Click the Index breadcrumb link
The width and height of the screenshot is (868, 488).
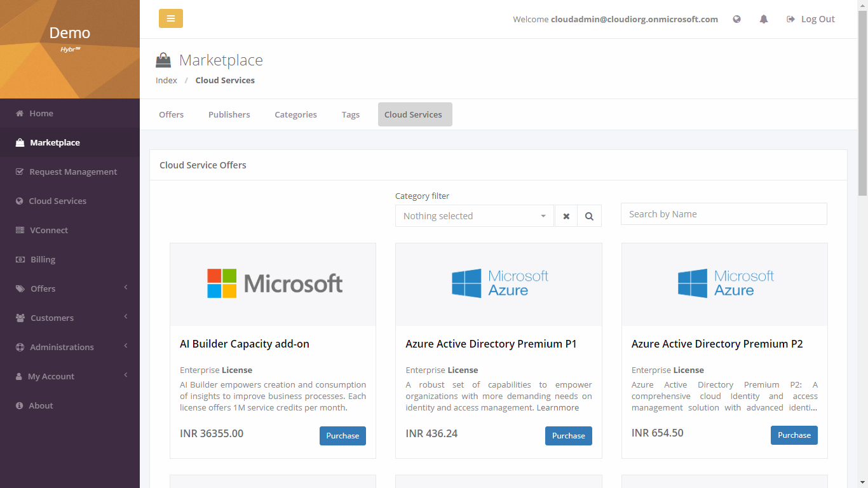[x=166, y=80]
